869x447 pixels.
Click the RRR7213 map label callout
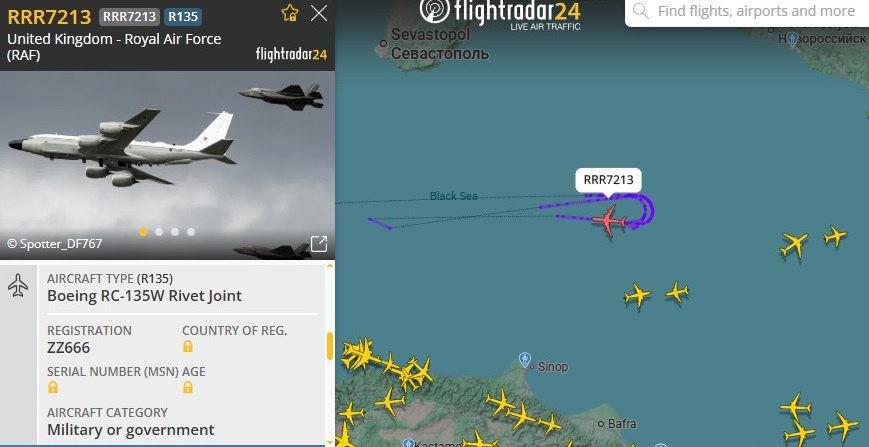click(608, 180)
